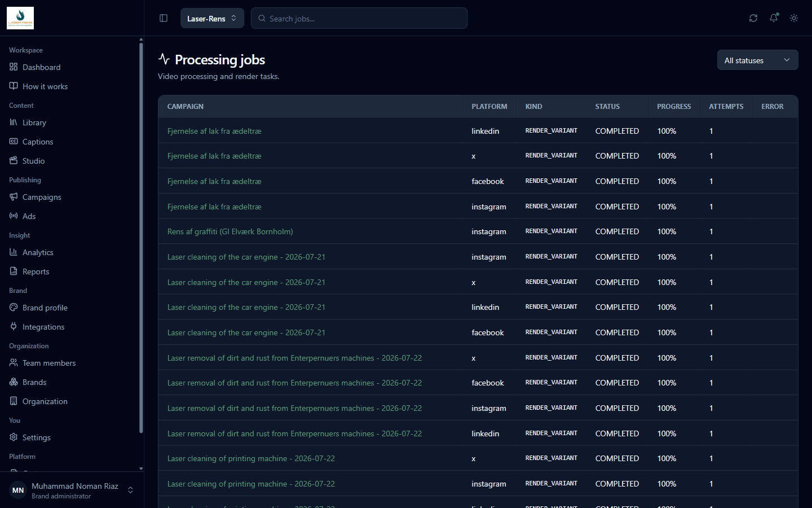The height and width of the screenshot is (508, 812).
Task: Click the Laser-Rens logo
Action: [x=20, y=18]
